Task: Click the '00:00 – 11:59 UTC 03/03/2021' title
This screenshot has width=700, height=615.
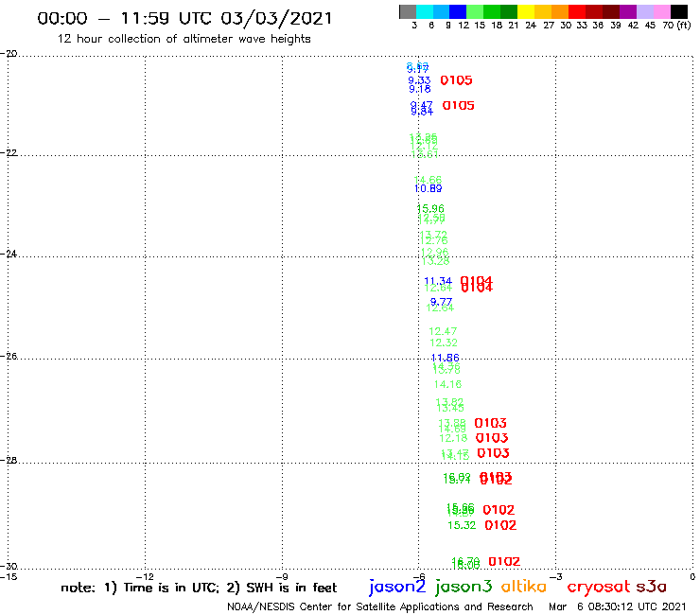Action: [184, 19]
